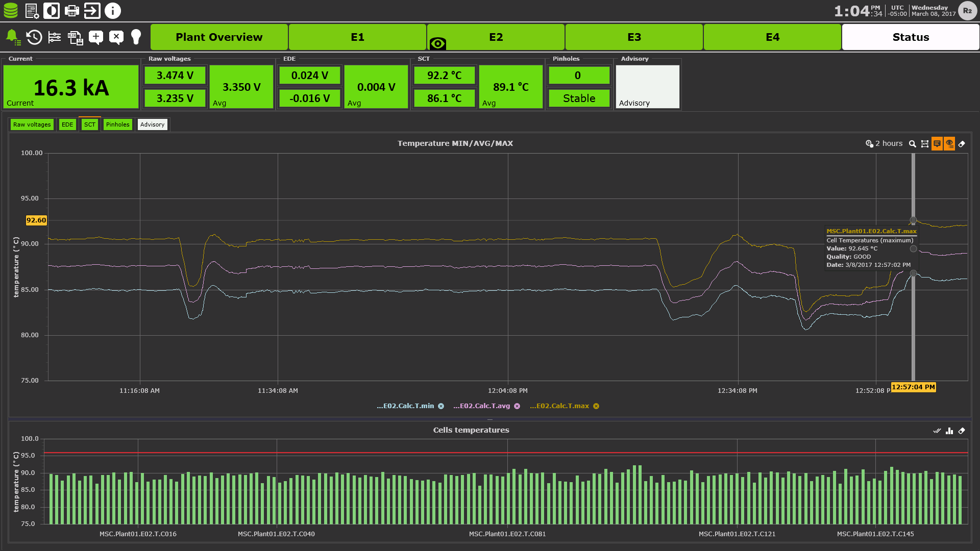
Task: Click the R2 user avatar
Action: pyautogui.click(x=967, y=11)
